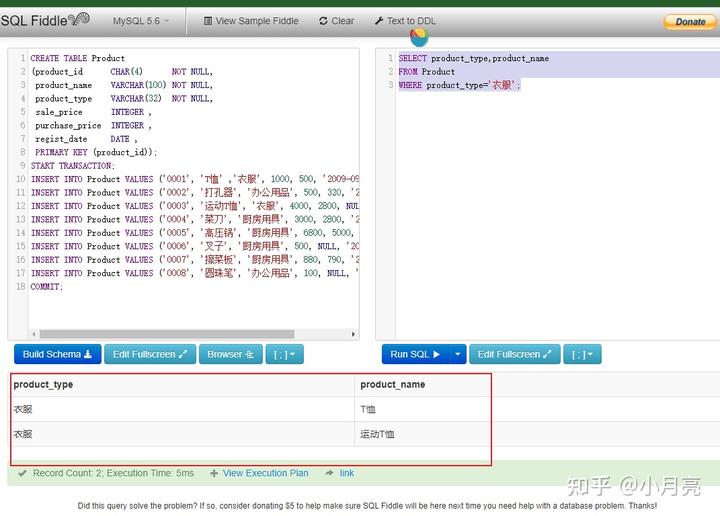Click the sale_price INTEGER line

coord(93,112)
